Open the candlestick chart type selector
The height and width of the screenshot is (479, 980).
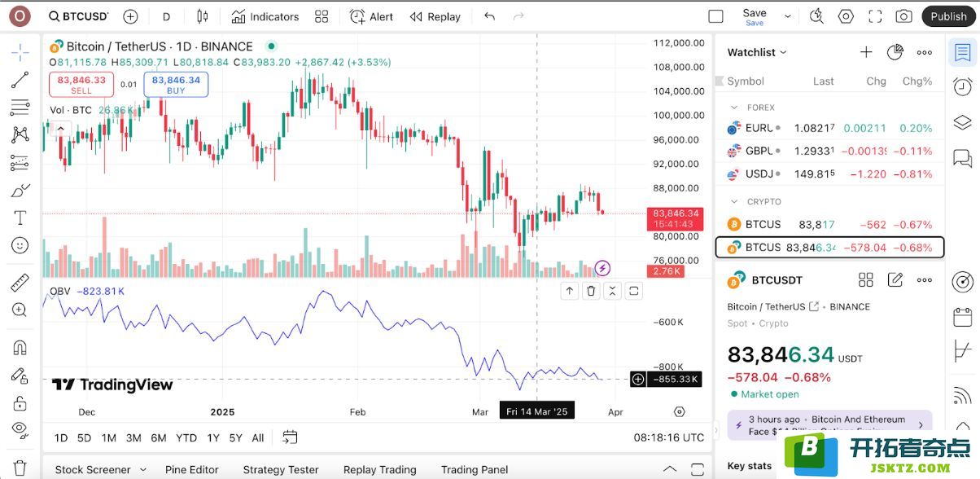click(203, 16)
